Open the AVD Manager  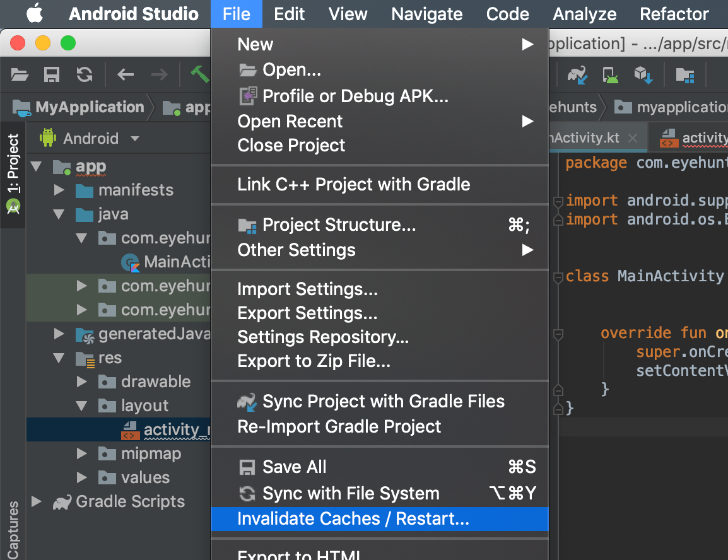[610, 74]
